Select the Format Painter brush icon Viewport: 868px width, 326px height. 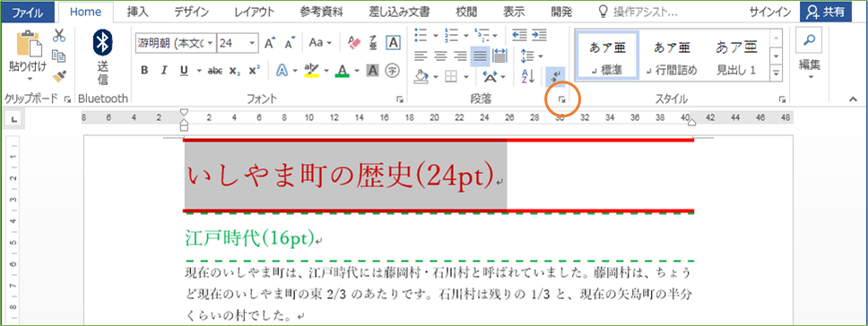coord(58,76)
